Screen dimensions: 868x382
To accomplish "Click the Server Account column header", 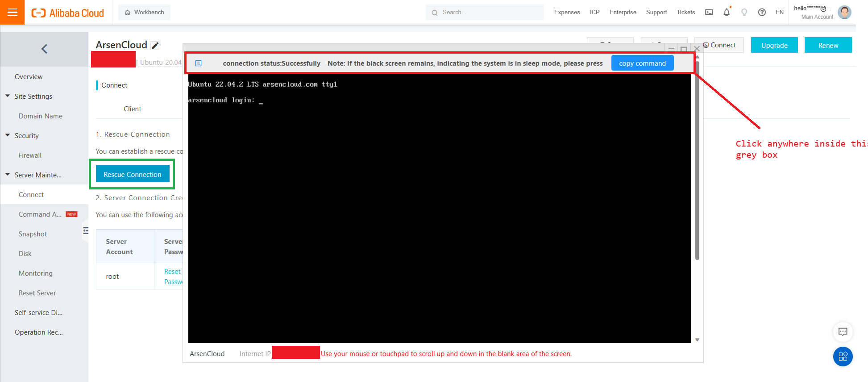I will click(x=125, y=247).
